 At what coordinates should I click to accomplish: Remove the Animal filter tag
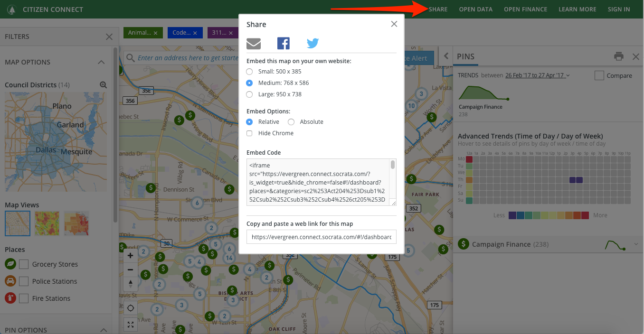tap(156, 33)
